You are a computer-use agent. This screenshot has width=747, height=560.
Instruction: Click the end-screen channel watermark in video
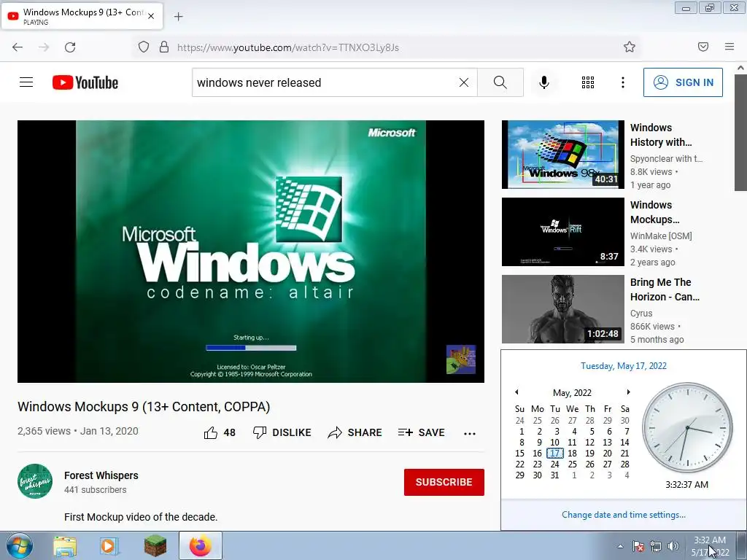pyautogui.click(x=461, y=359)
